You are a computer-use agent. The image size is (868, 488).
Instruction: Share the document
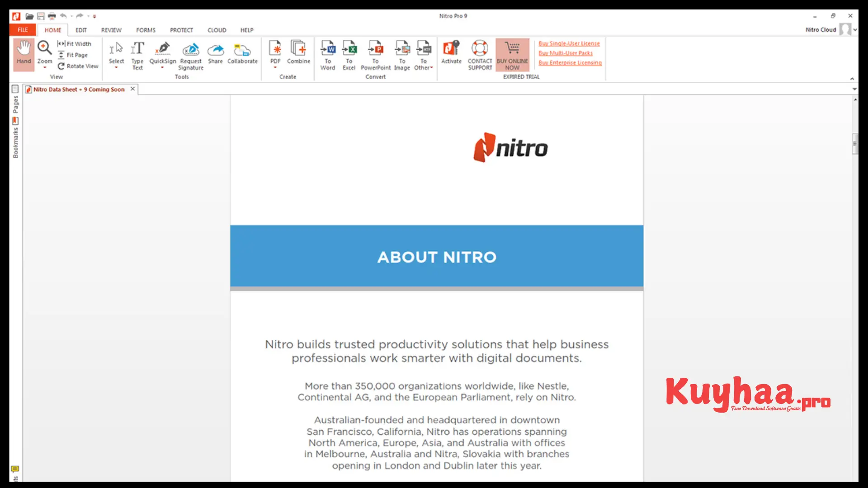coord(216,52)
